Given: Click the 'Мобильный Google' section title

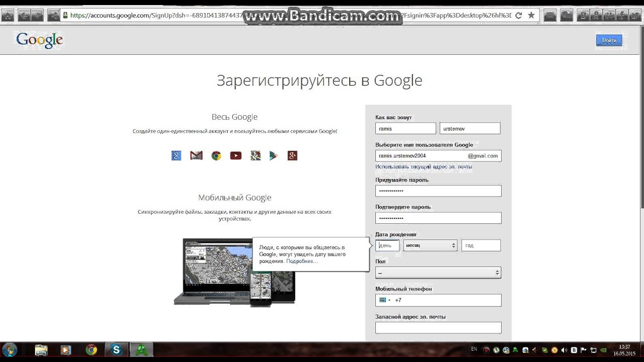Looking at the screenshot, I should pyautogui.click(x=234, y=198).
